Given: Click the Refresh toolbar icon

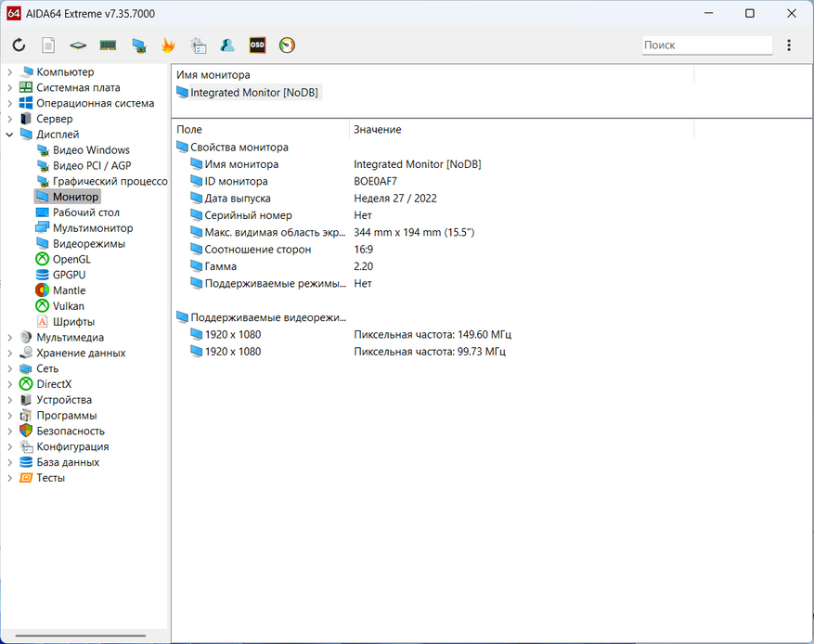Looking at the screenshot, I should (19, 45).
